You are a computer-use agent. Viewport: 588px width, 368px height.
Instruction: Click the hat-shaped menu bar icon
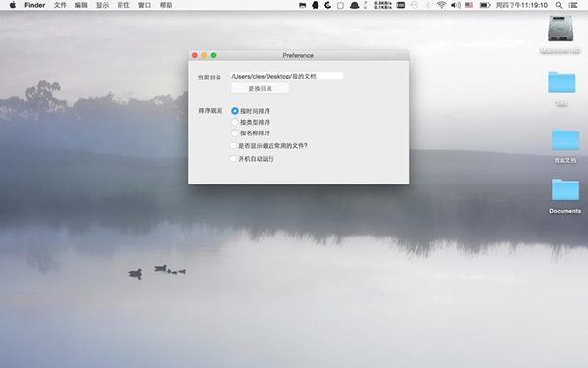click(x=354, y=5)
